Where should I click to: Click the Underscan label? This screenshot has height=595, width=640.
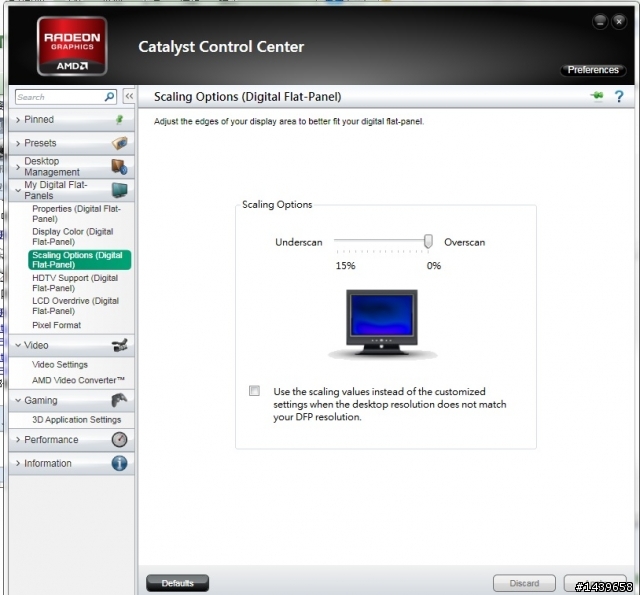pyautogui.click(x=298, y=242)
